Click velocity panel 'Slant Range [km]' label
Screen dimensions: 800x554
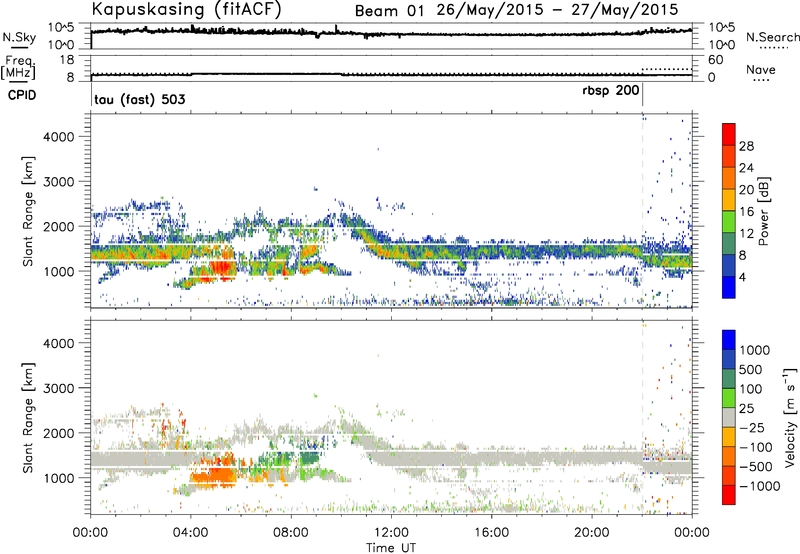click(28, 418)
